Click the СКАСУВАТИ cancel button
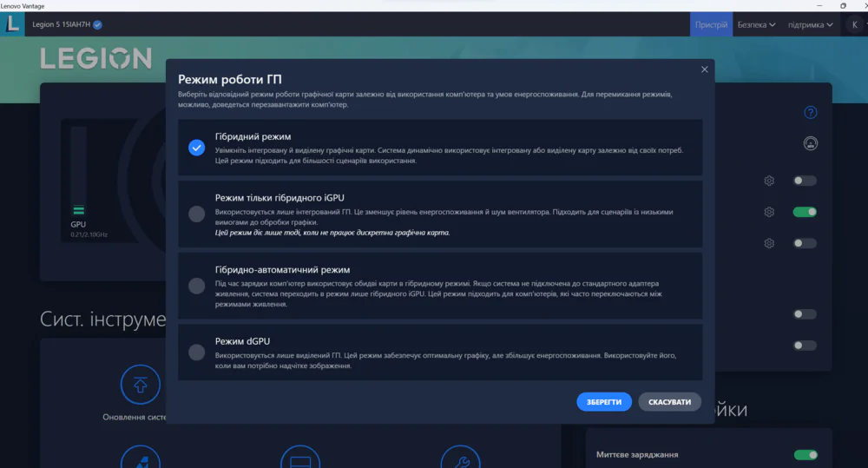Screen dimensions: 868x468 coord(669,401)
